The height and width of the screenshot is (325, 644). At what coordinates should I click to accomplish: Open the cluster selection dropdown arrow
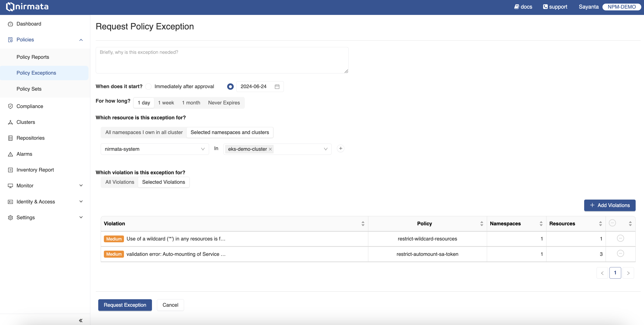pos(326,149)
